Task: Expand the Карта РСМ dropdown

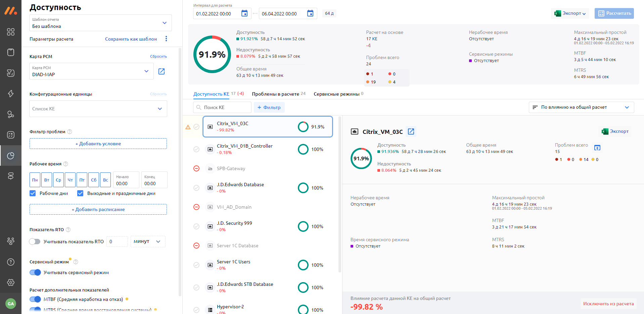Action: click(x=91, y=71)
